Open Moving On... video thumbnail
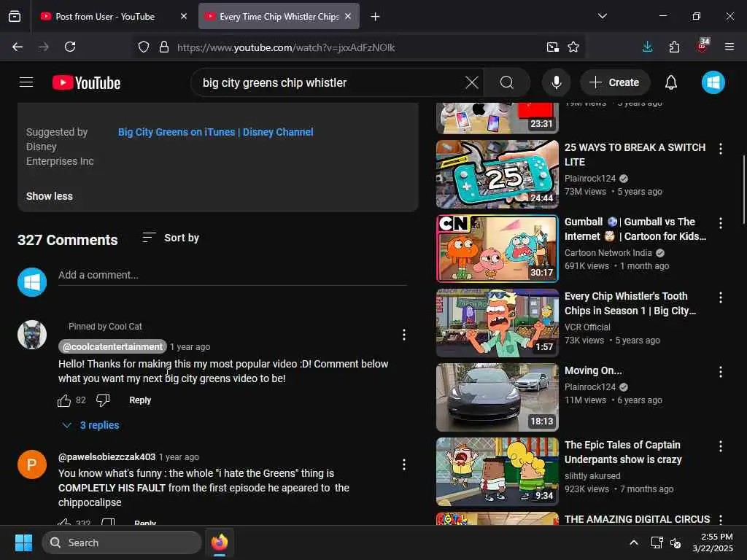 pos(498,397)
